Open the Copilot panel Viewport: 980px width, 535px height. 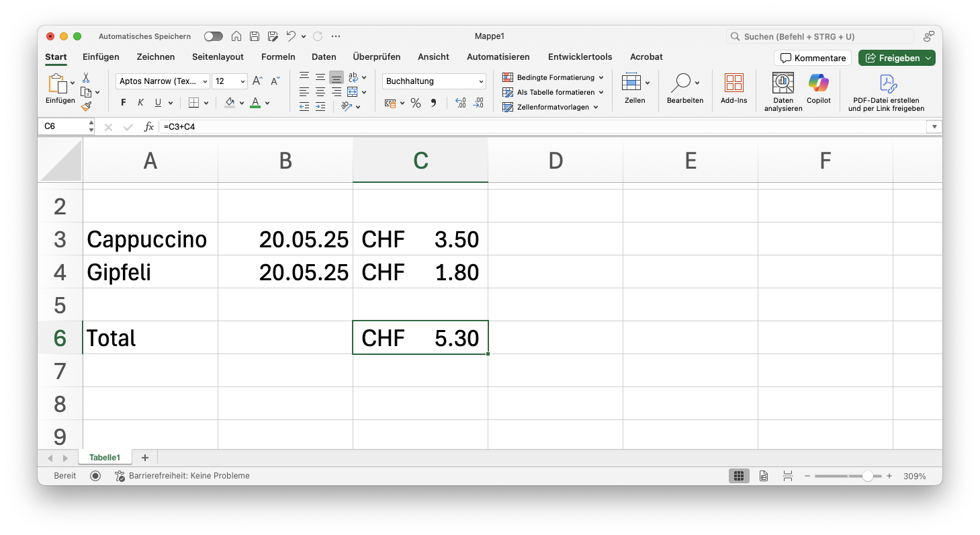pyautogui.click(x=818, y=89)
